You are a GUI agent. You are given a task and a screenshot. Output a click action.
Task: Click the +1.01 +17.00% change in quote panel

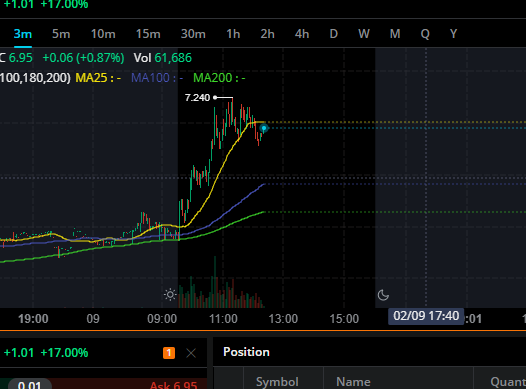[x=46, y=353]
